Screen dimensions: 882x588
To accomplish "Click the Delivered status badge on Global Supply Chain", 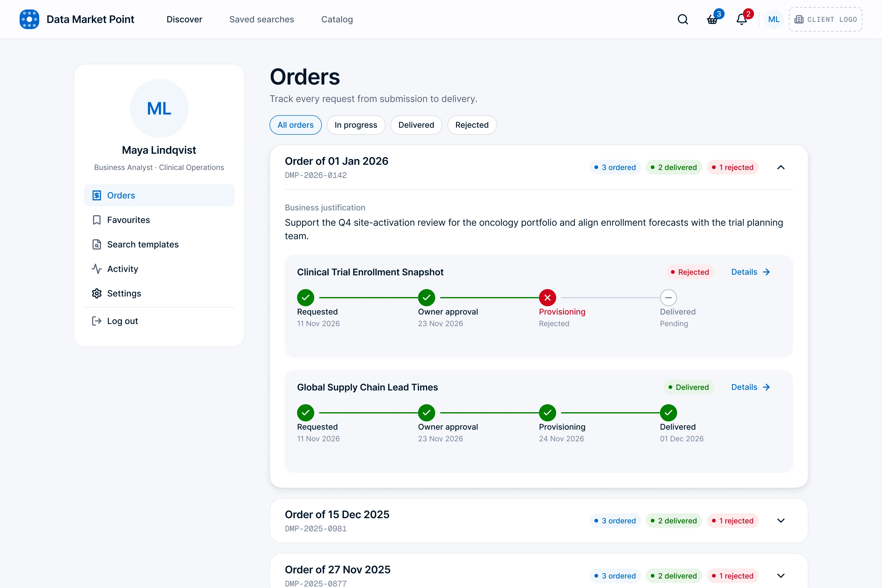I will 688,387.
